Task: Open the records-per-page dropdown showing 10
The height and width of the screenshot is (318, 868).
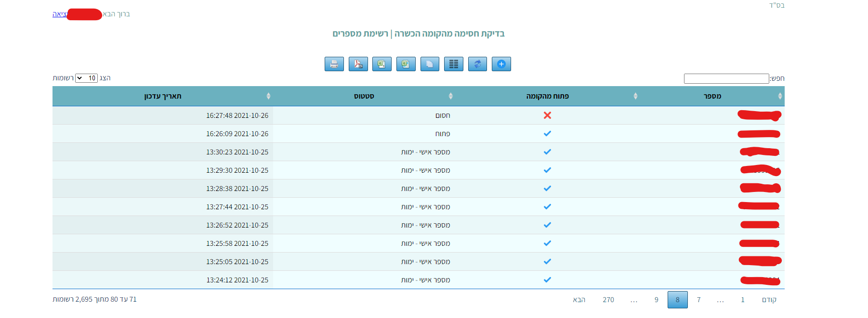Action: pyautogui.click(x=86, y=78)
